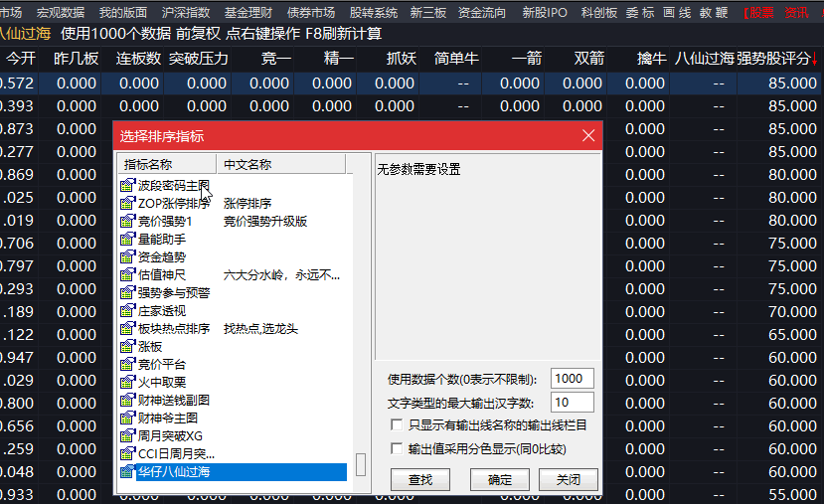Click the 70.000 score cell

coord(792,312)
